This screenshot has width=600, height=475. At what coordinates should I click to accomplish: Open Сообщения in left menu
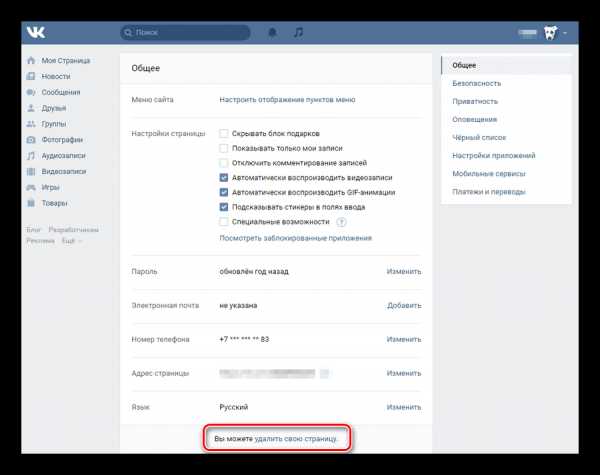pos(61,92)
